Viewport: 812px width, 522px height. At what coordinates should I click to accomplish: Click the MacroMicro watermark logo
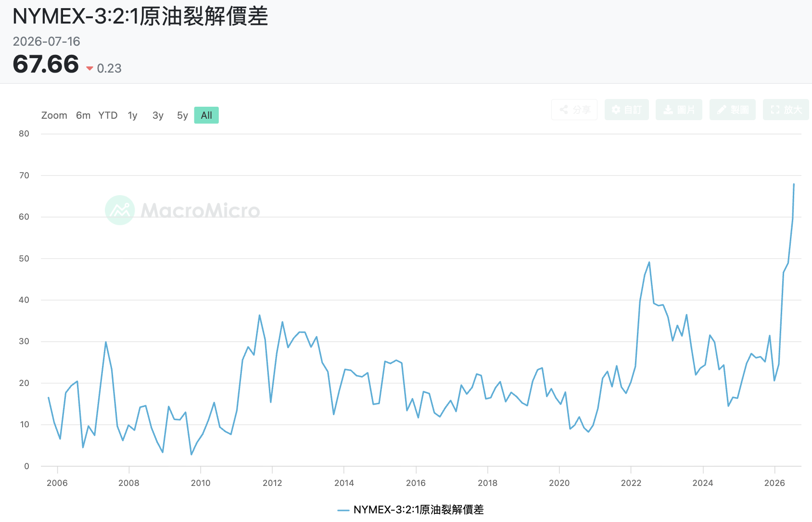click(x=183, y=210)
